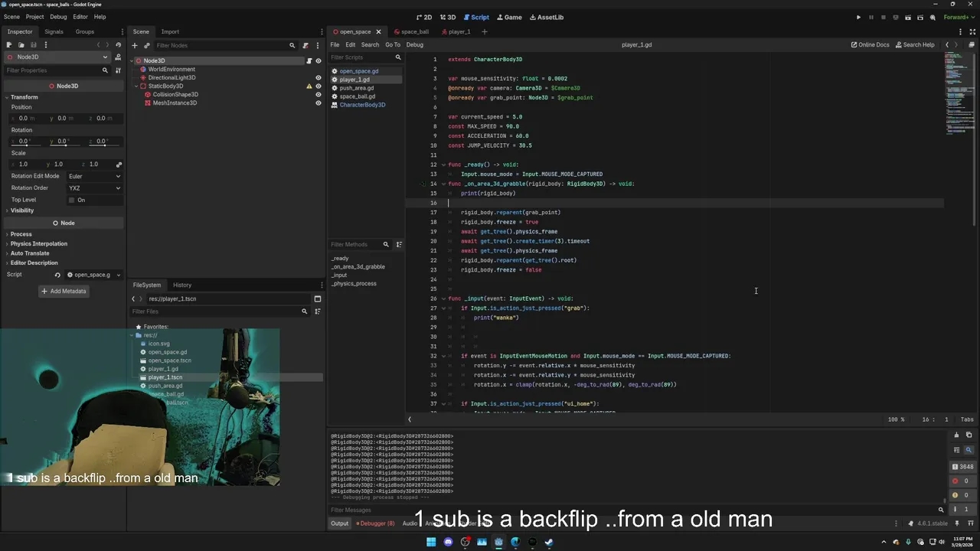Toggle standard messages filter showing 3648
This screenshot has height=551, width=980.
pos(963,467)
